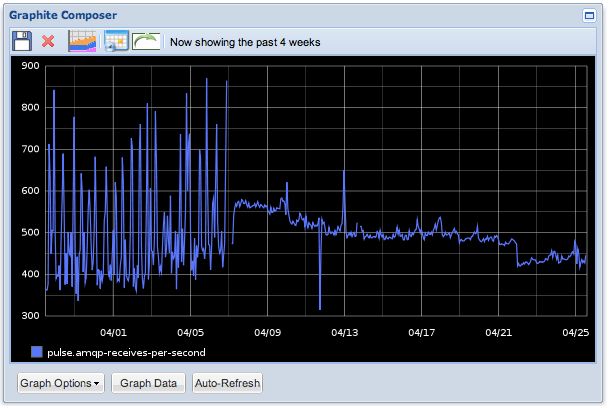Click the Graphite Composer title
Viewport: 609px width, 408px height.
[x=63, y=15]
